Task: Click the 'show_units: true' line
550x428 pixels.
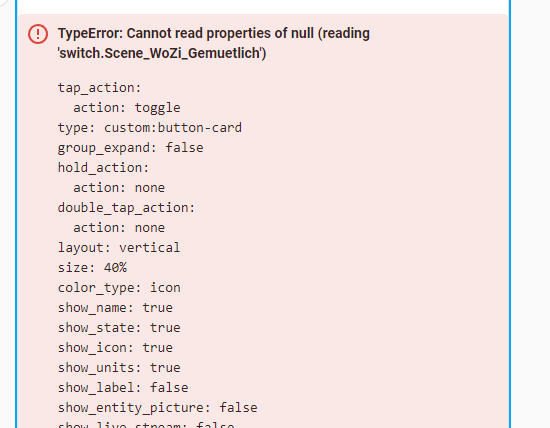Action: 119,368
